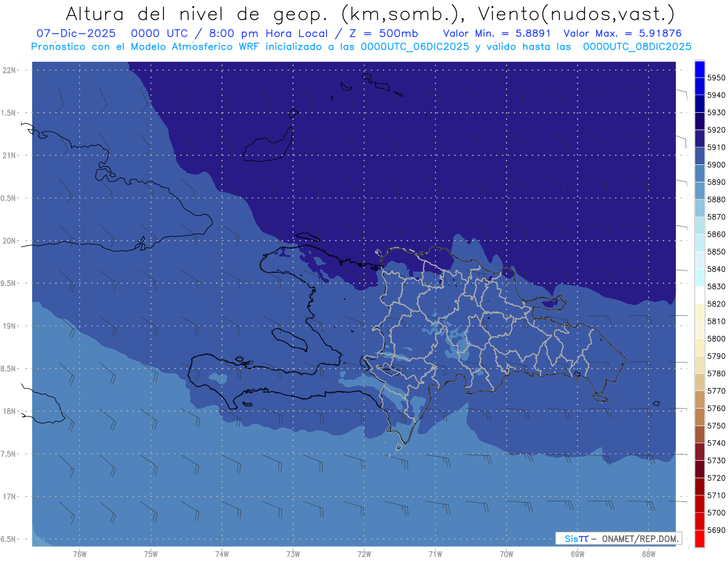728x562 pixels.
Task: Click the '5750' legend value
Action: click(x=716, y=426)
